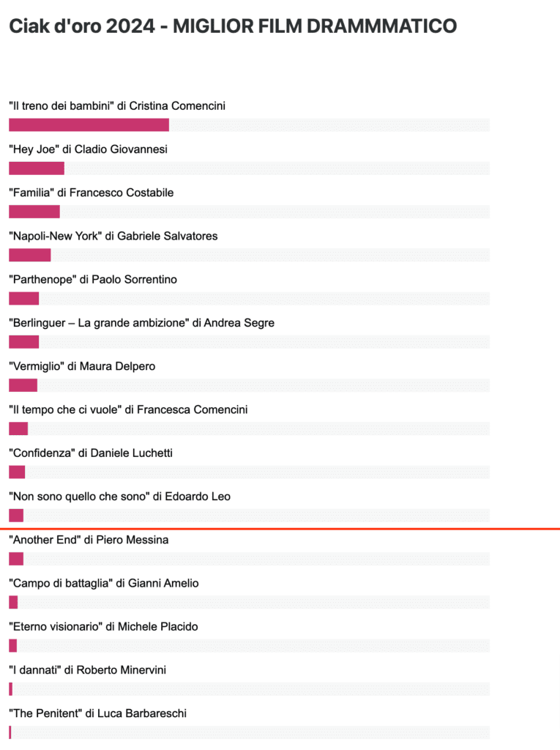560x750 pixels.
Task: Click the 'Another End' di Piero Messina bar
Action: point(16,559)
